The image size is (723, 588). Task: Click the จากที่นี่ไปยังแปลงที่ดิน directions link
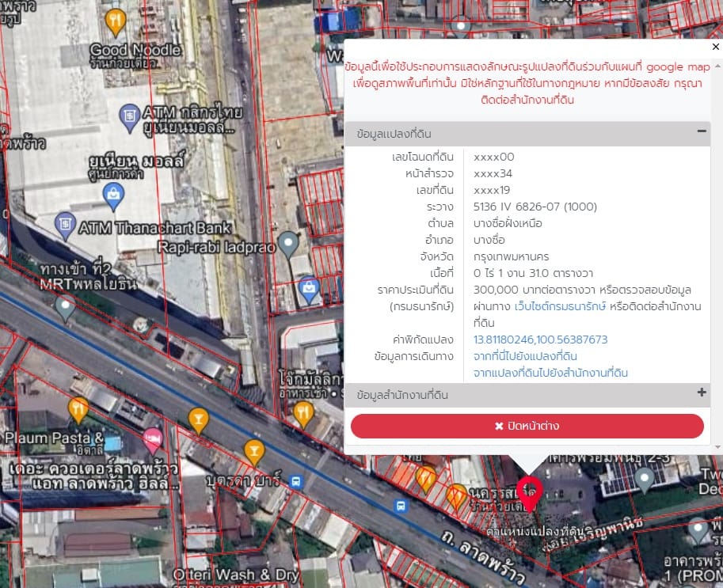pos(525,356)
